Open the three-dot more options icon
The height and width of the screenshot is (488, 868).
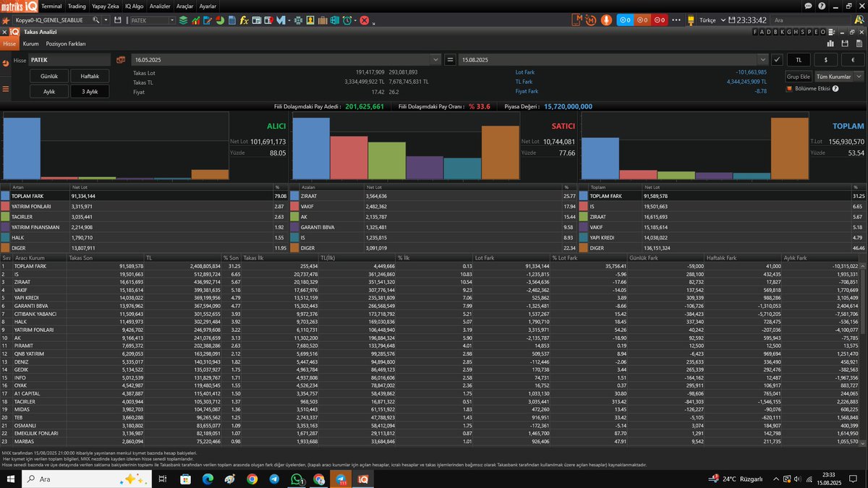[676, 20]
